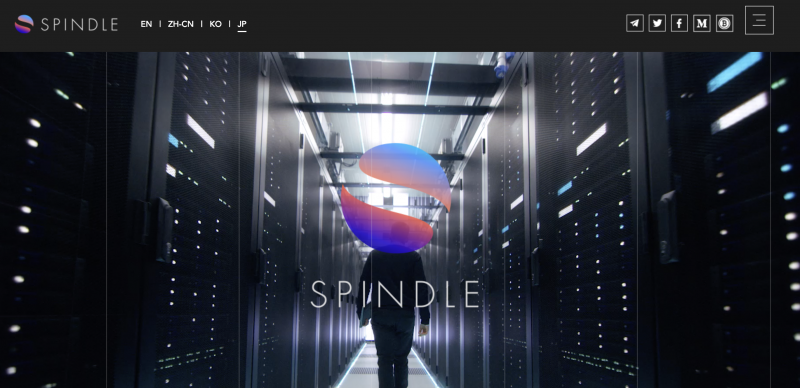Viewport: 800px width, 388px height.
Task: Select the active JP language option
Action: (242, 24)
